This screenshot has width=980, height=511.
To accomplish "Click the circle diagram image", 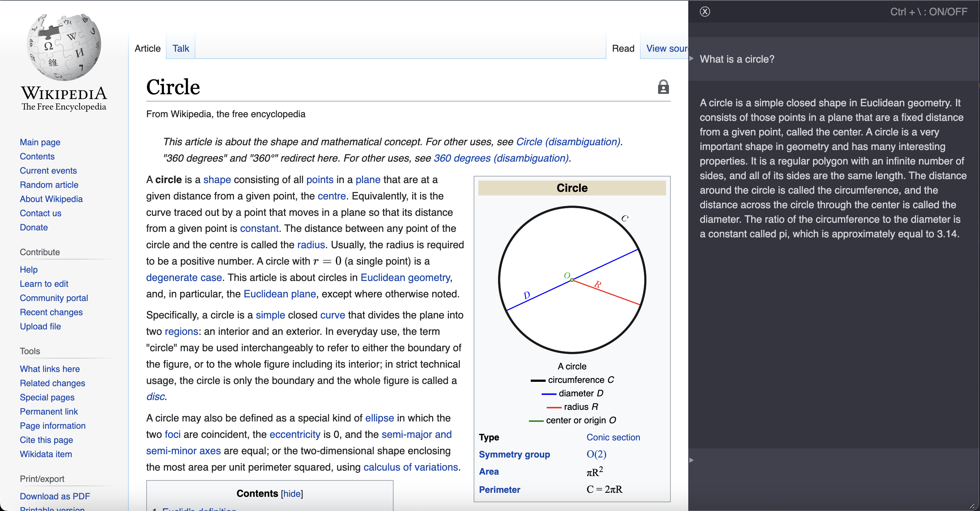I will [572, 280].
